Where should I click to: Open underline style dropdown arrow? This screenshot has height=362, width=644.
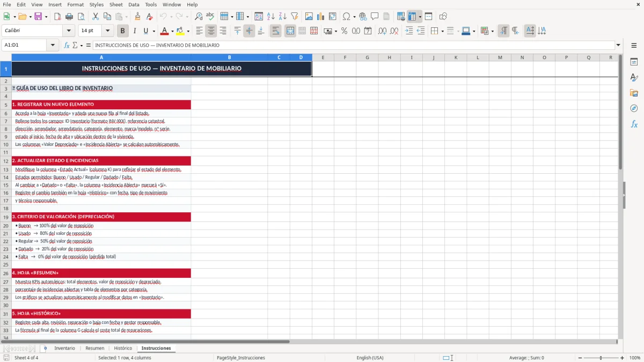153,31
